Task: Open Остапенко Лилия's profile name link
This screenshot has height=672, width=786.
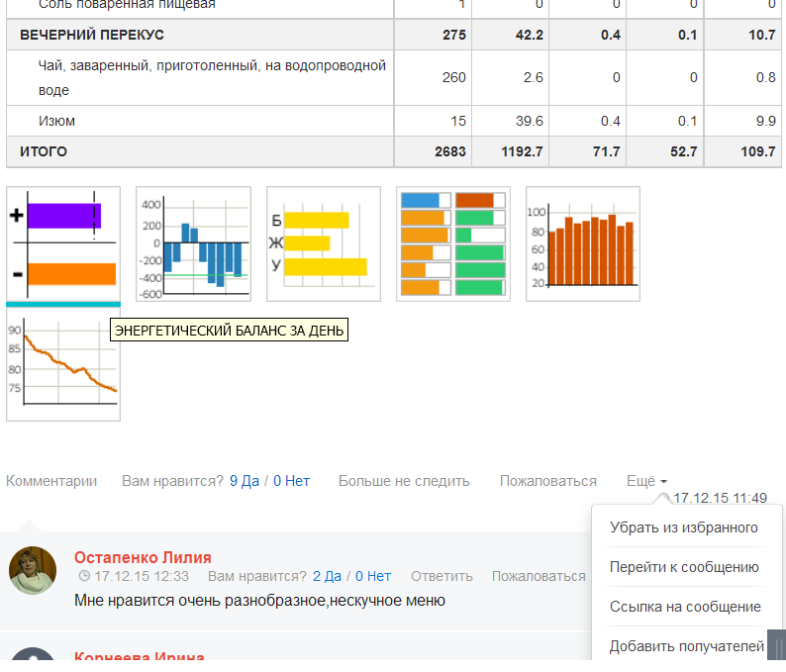Action: (143, 557)
